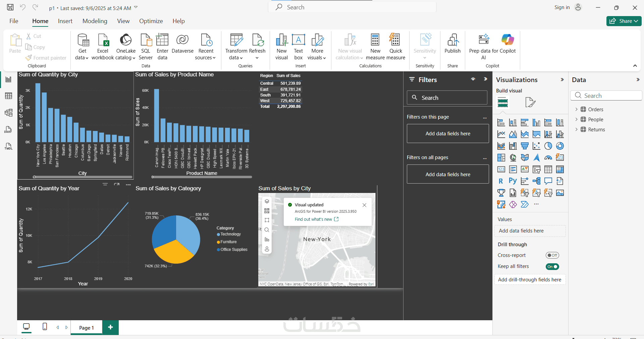Expand the People table in Data pane
644x339 pixels.
(576, 119)
